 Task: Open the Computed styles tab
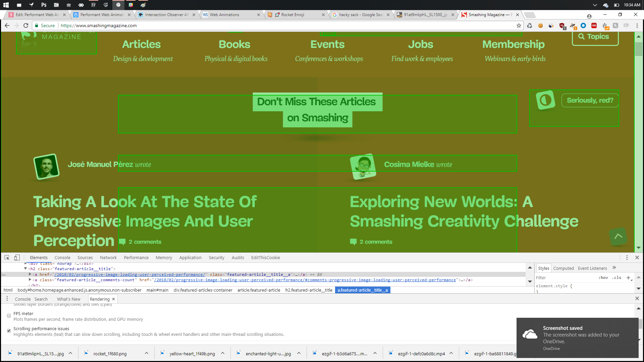563,268
